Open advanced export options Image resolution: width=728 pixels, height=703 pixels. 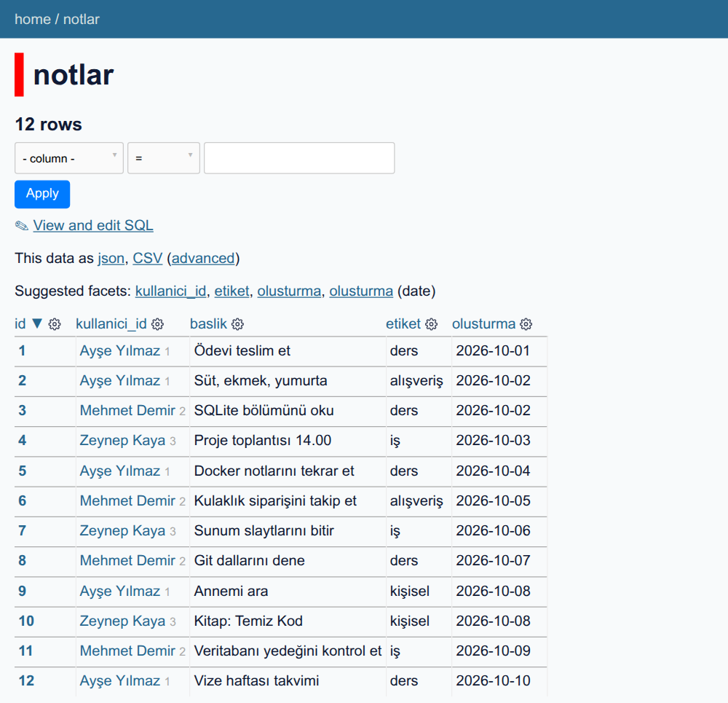pyautogui.click(x=203, y=259)
